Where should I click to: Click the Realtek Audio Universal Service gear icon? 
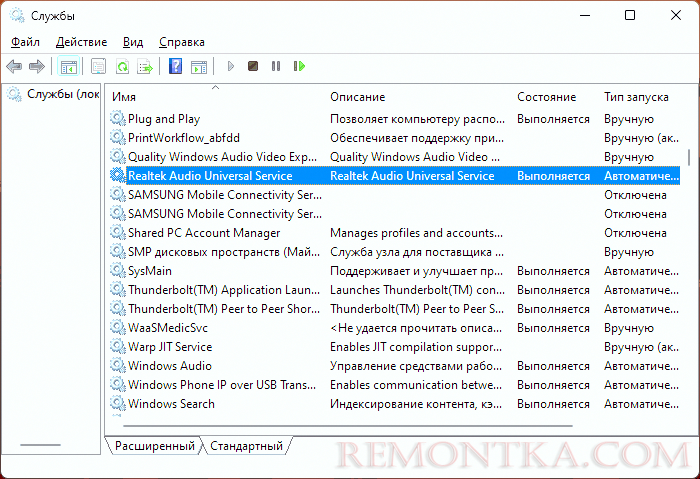[118, 175]
